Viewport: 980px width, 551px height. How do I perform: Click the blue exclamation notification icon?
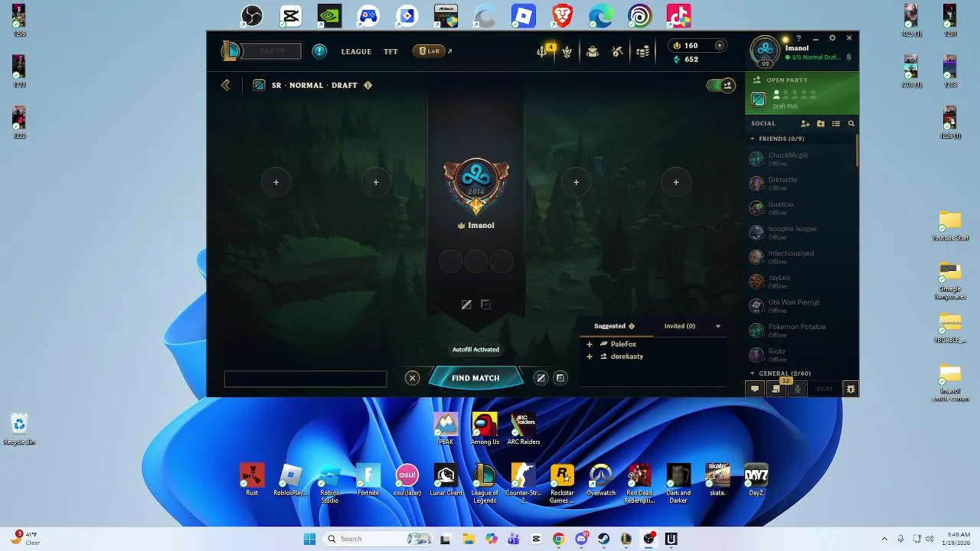[319, 51]
